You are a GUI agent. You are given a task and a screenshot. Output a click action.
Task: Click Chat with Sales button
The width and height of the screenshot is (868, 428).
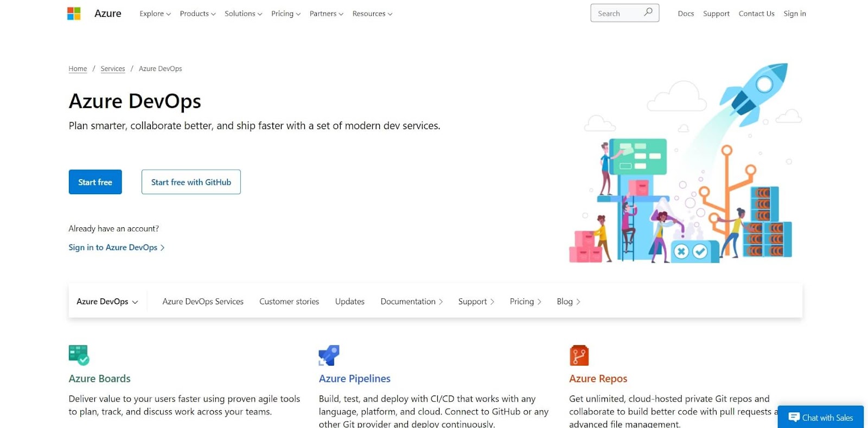(x=821, y=417)
